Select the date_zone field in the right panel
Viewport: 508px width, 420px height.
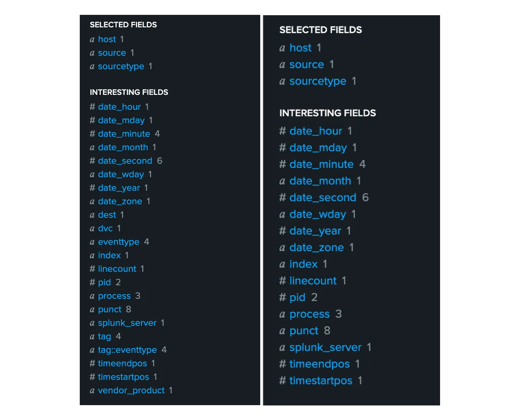pyautogui.click(x=316, y=247)
